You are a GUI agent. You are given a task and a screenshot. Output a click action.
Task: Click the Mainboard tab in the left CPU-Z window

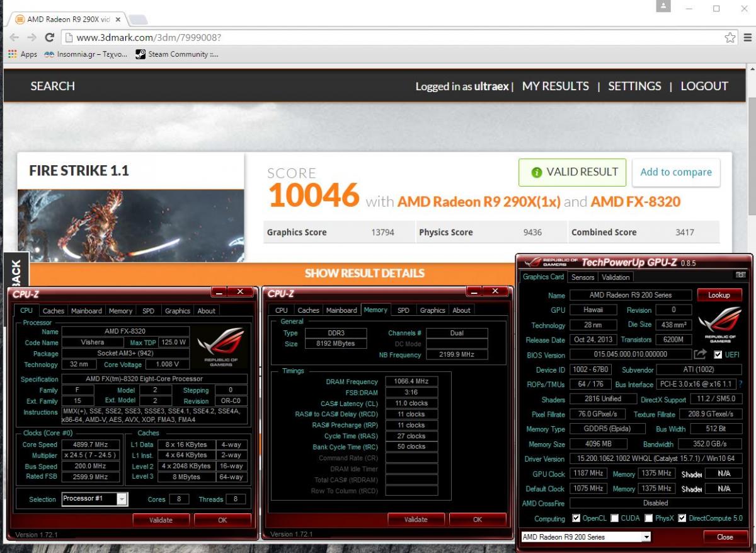point(86,311)
